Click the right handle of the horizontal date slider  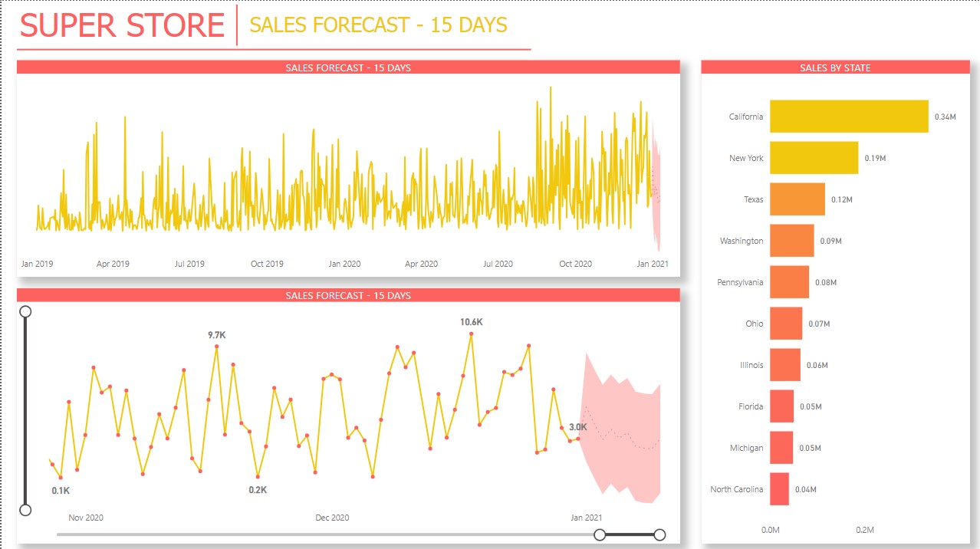pos(659,534)
